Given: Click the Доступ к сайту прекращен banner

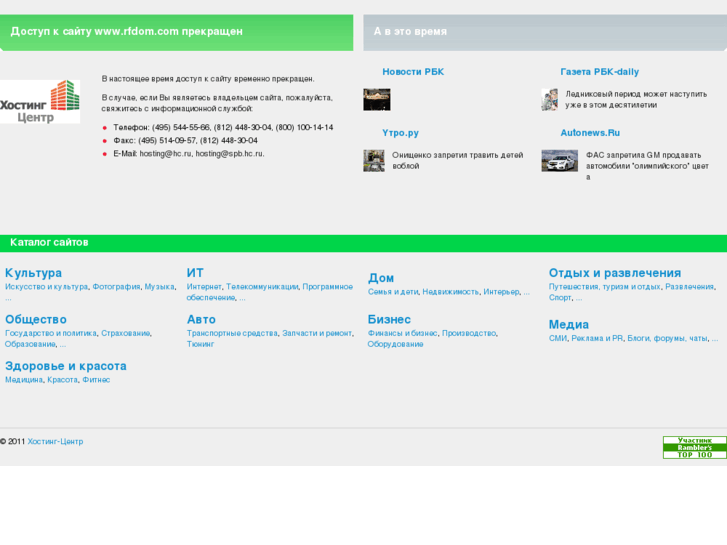Looking at the screenshot, I should [177, 32].
